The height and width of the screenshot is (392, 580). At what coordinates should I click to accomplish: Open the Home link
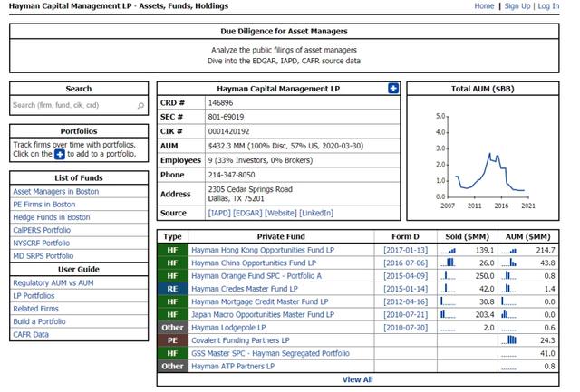[x=484, y=6]
